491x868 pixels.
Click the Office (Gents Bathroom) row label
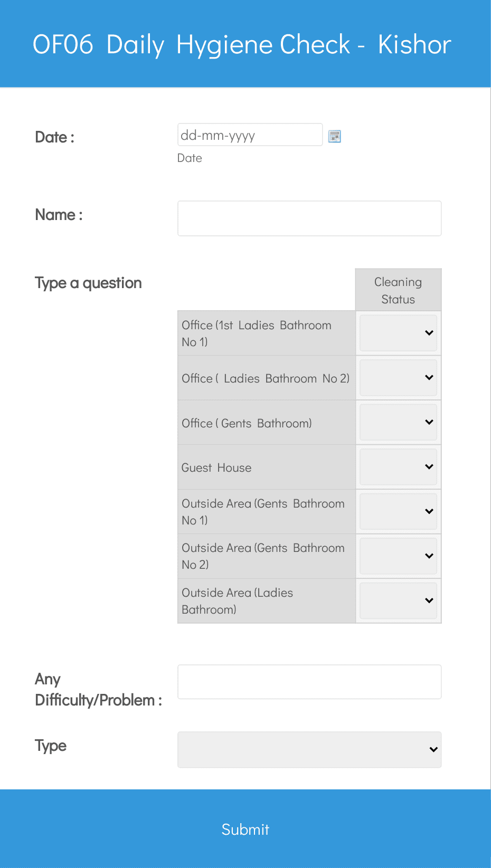[247, 423]
